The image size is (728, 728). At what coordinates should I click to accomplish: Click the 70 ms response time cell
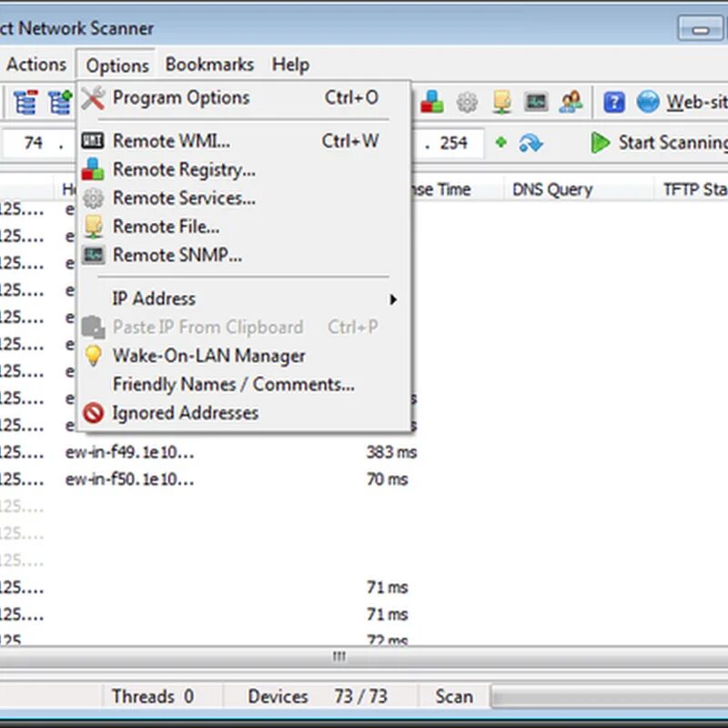(388, 479)
